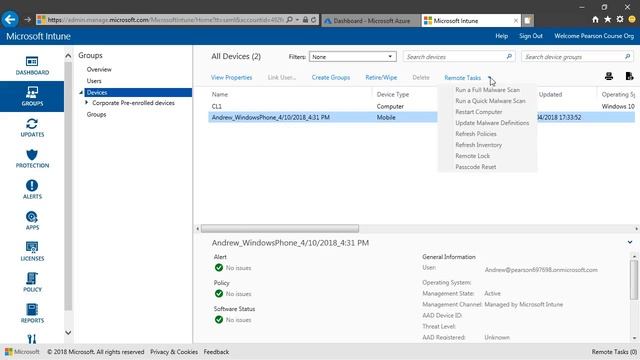Click the browser back arrow
This screenshot has height=360, width=640.
point(10,19)
